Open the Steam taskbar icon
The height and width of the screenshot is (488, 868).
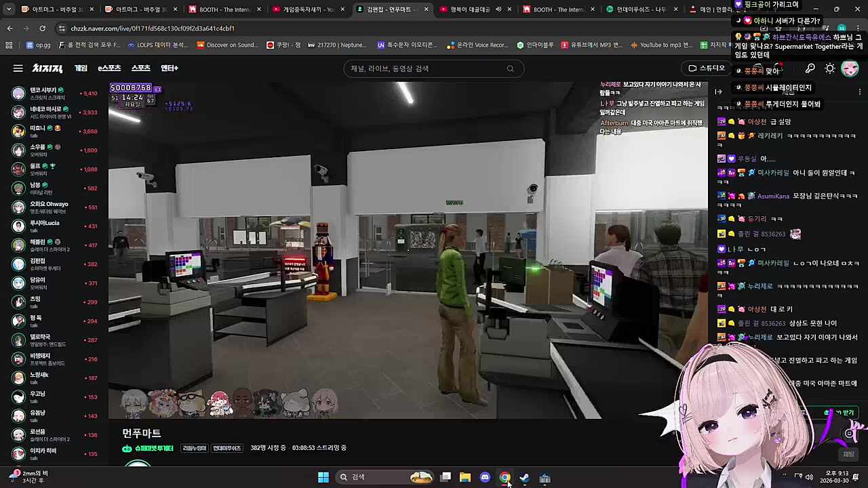[x=524, y=478]
